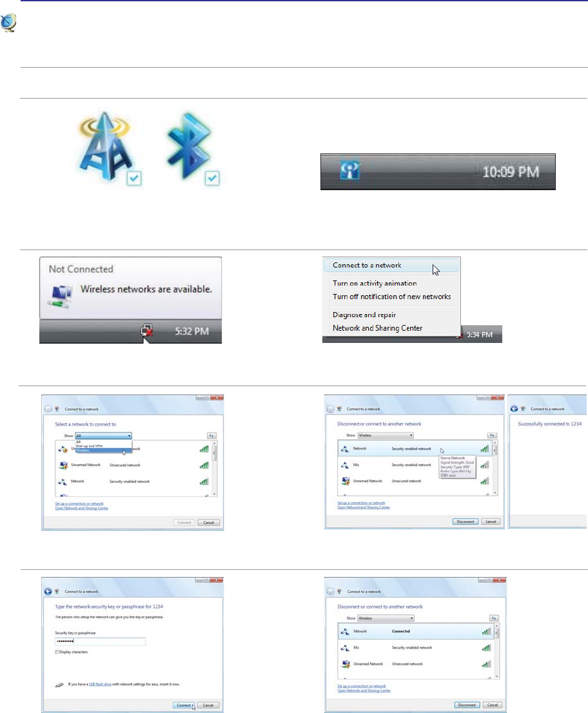
Task: Click the large Bluetooth icon
Action: (x=189, y=146)
